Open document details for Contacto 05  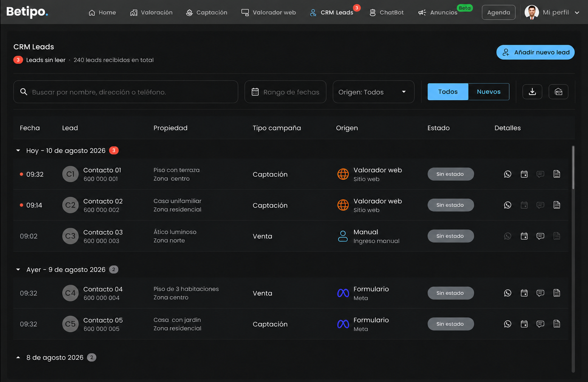click(557, 324)
